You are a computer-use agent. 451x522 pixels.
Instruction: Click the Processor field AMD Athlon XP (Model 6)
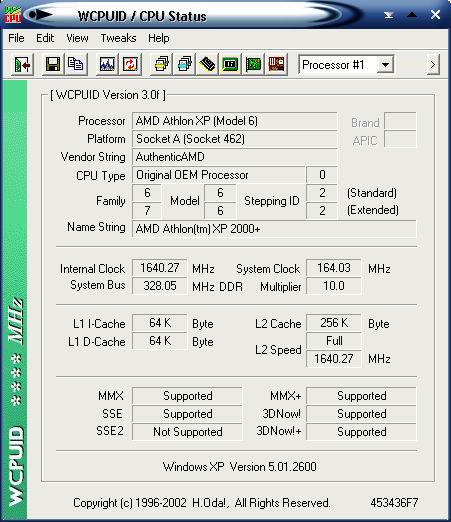(x=234, y=121)
